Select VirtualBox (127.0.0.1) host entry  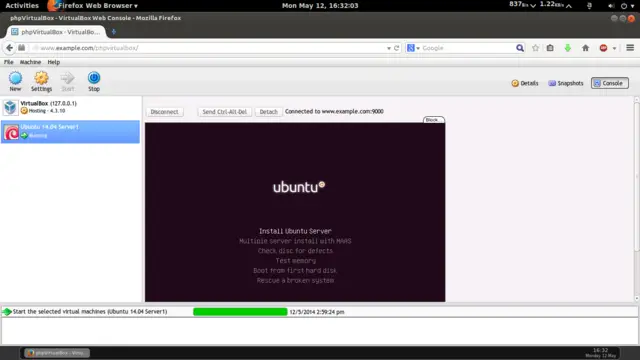70,107
